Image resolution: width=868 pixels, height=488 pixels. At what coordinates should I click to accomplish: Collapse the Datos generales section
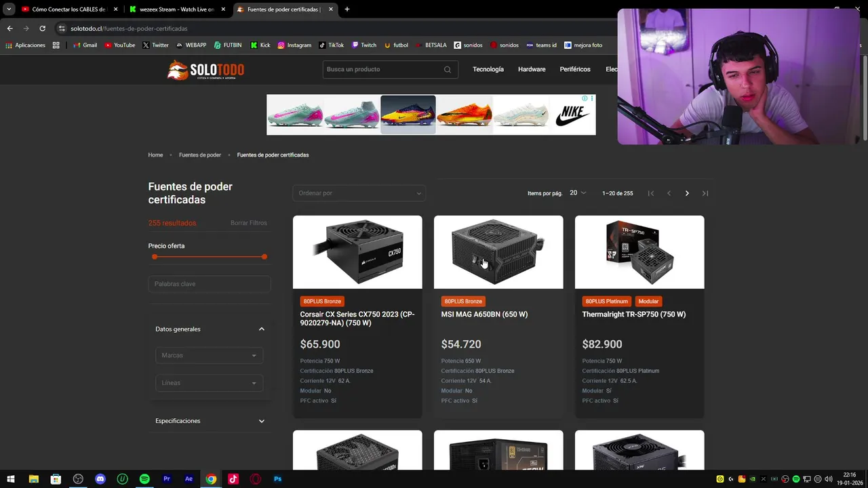[210, 329]
